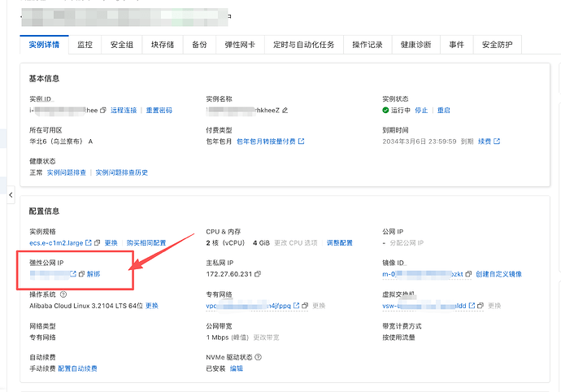
Task: Copy the image ID
Action: 468,274
